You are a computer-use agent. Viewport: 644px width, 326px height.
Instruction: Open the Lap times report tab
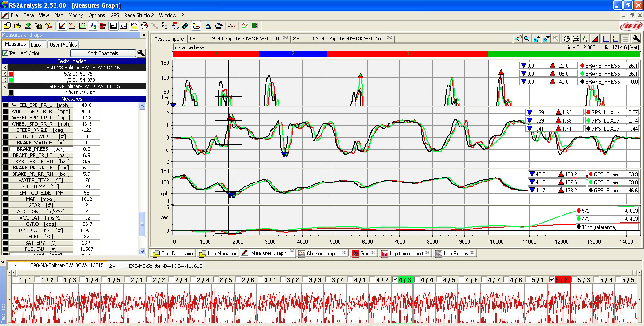405,253
